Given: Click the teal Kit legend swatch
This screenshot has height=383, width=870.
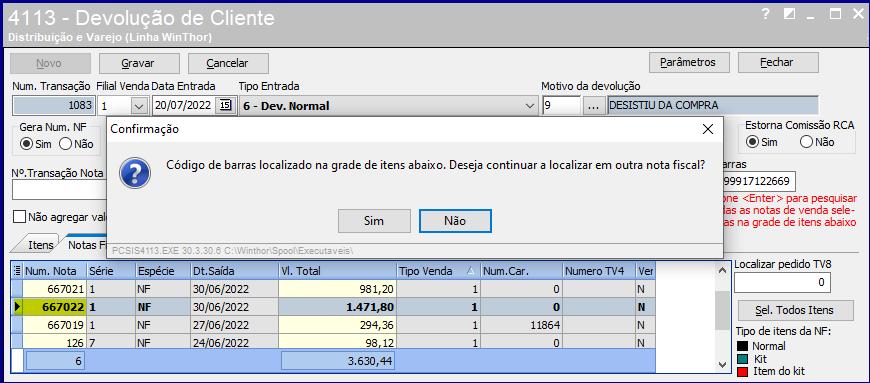Looking at the screenshot, I should (x=742, y=359).
